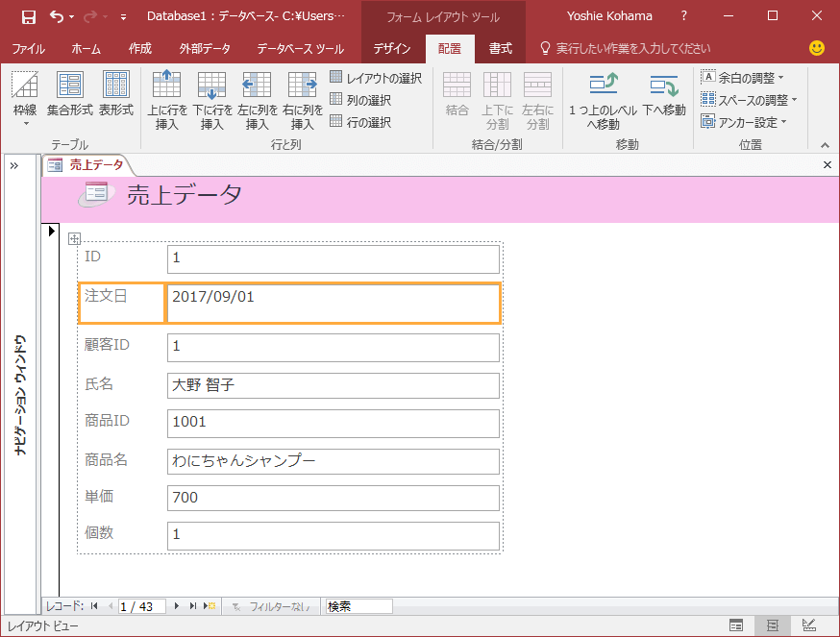Switch to the データベース ツール tab

pos(300,49)
